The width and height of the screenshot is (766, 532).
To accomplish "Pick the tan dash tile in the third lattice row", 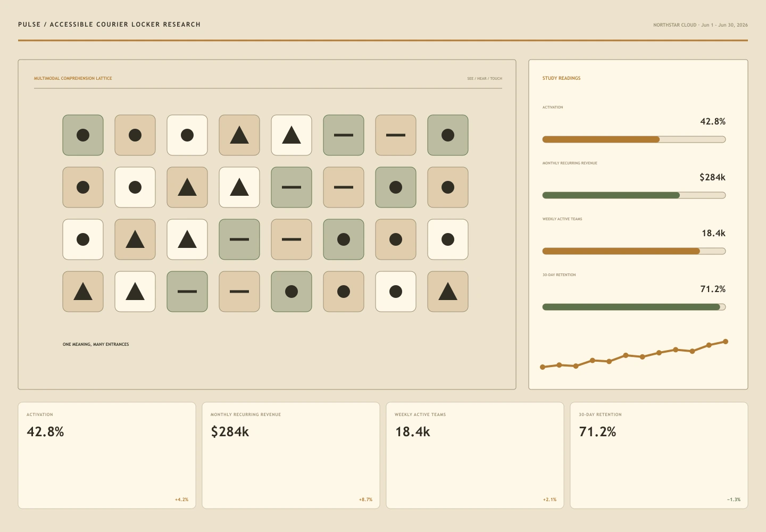I will (292, 239).
